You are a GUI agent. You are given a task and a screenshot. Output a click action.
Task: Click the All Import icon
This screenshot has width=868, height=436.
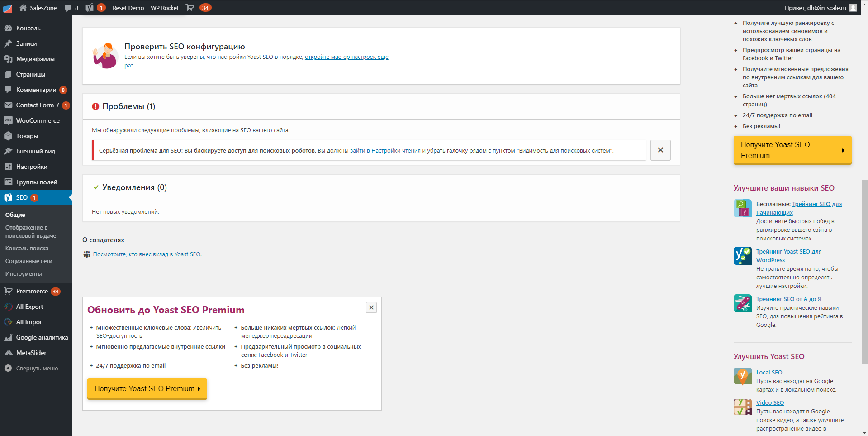coord(8,322)
